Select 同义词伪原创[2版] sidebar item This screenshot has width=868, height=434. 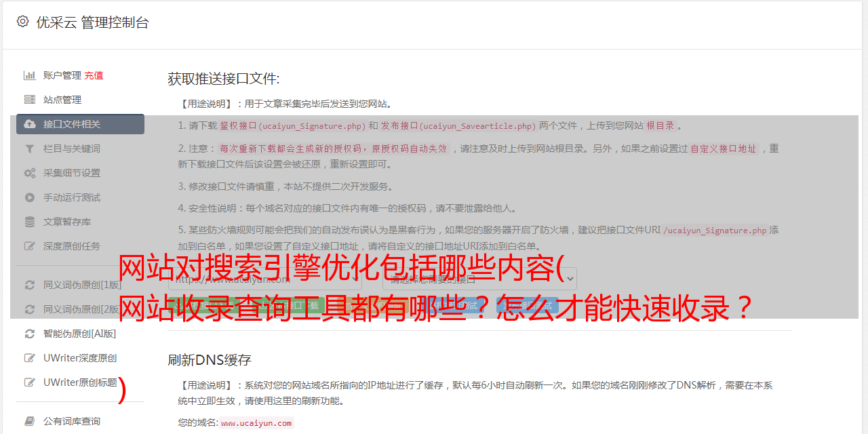80,309
